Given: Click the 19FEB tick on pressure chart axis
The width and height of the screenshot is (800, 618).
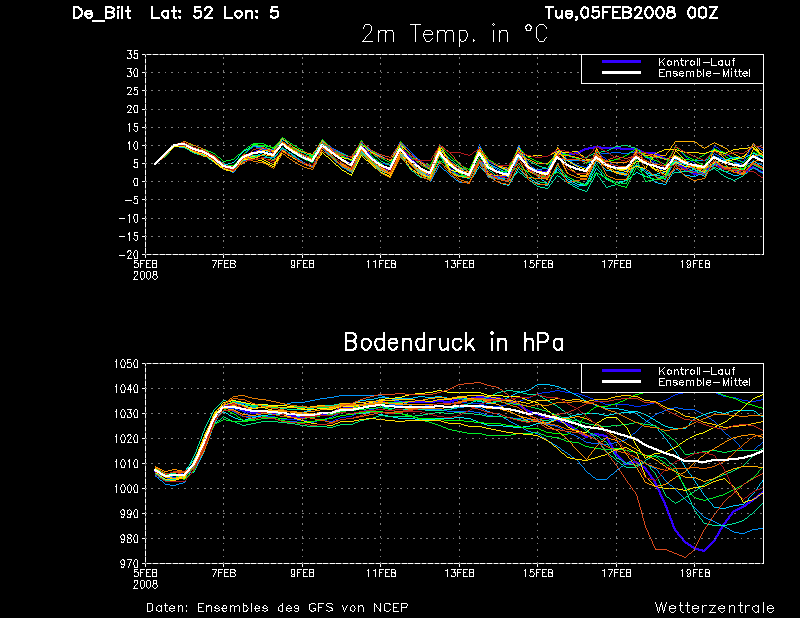Looking at the screenshot, I should [x=695, y=573].
